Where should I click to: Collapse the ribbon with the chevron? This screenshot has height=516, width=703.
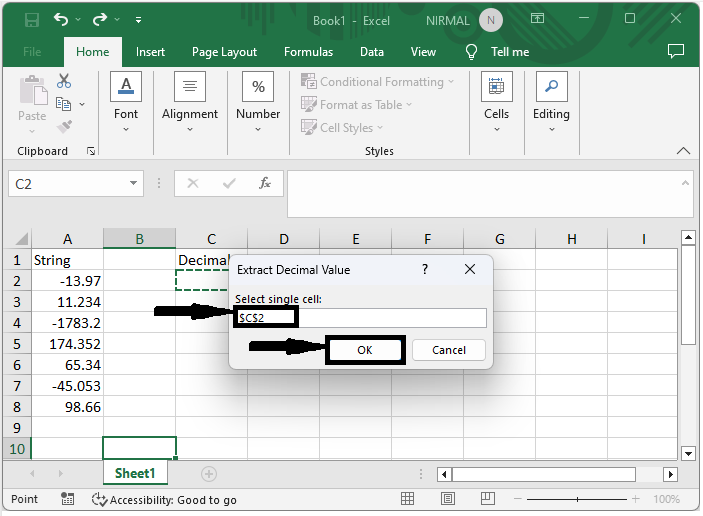[x=684, y=151]
